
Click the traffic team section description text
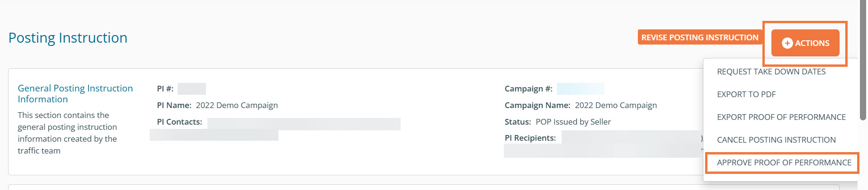point(67,133)
